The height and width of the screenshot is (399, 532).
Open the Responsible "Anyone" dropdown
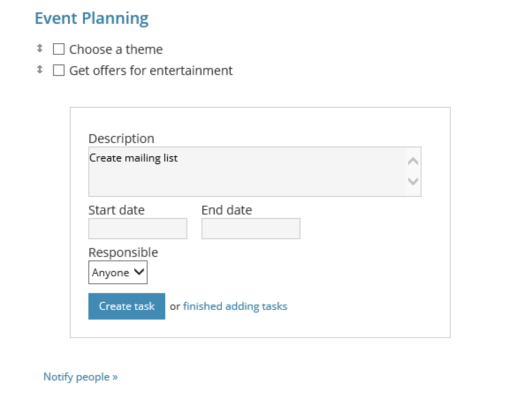(x=118, y=272)
